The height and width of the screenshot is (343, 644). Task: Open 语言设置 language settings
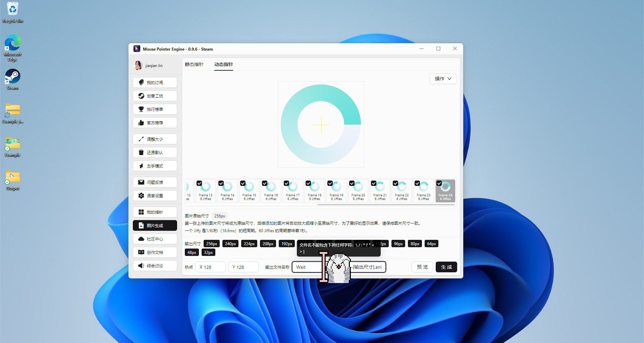(x=155, y=195)
